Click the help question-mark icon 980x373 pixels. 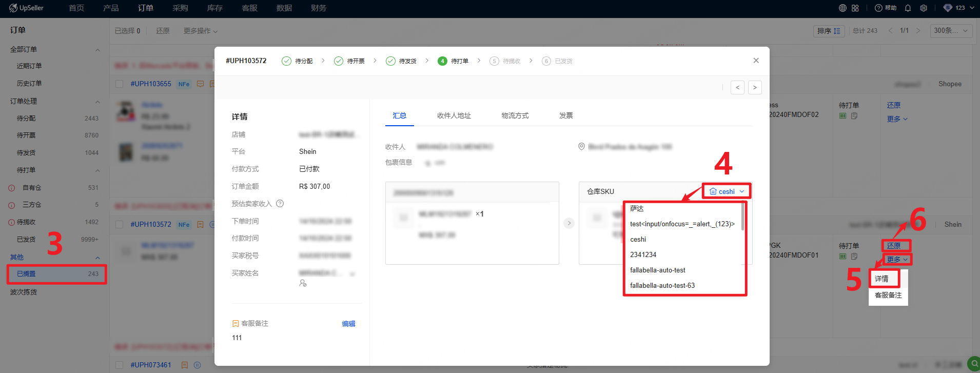coord(878,8)
